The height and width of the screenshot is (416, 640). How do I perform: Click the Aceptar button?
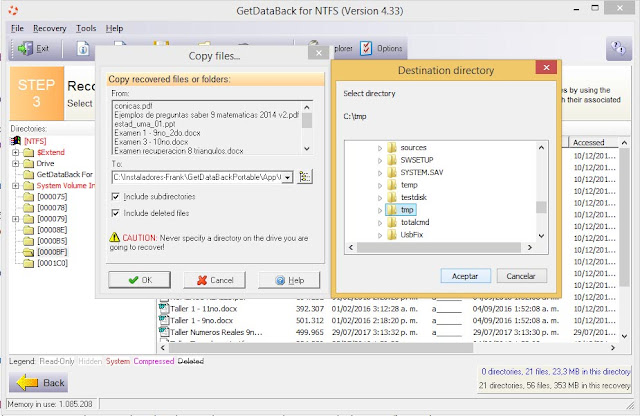click(x=465, y=276)
